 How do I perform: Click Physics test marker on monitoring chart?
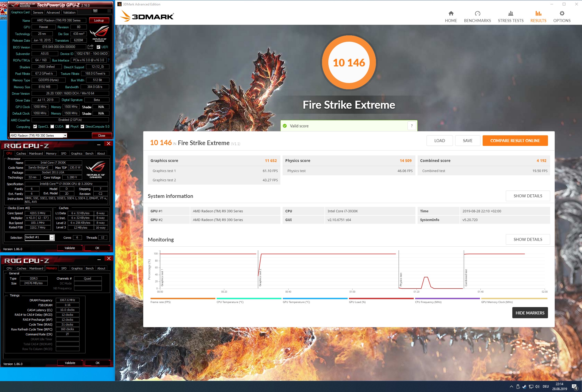click(x=401, y=280)
